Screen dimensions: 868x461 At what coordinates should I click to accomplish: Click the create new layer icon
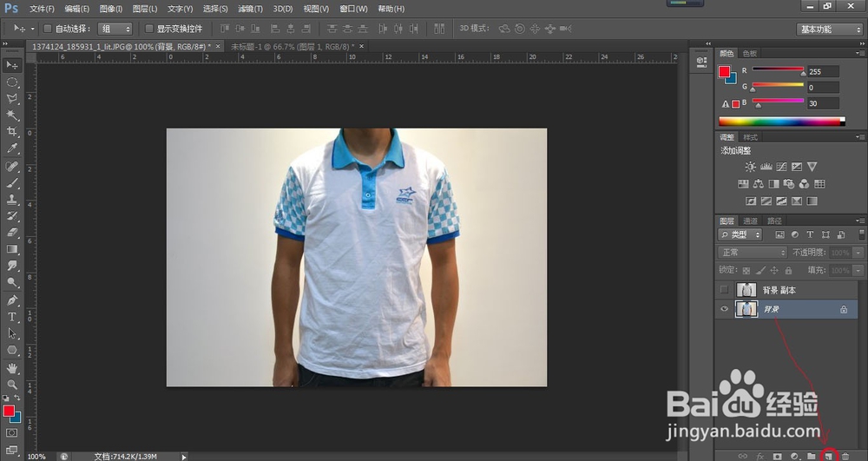[829, 457]
